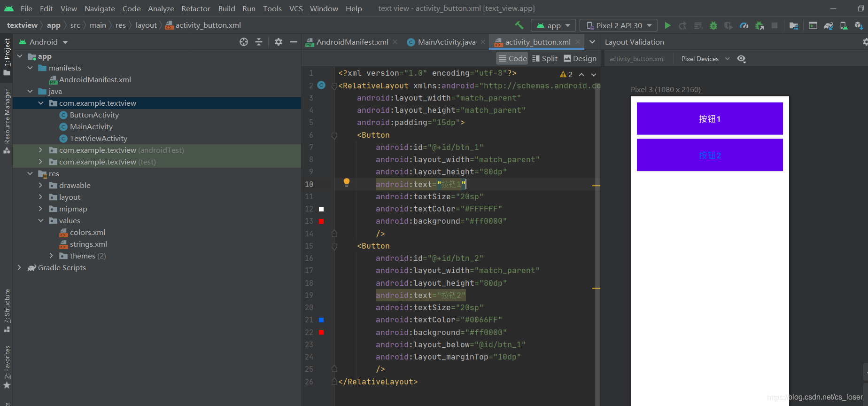Open the Pixel 2 API 30 device dropdown

[x=619, y=25]
